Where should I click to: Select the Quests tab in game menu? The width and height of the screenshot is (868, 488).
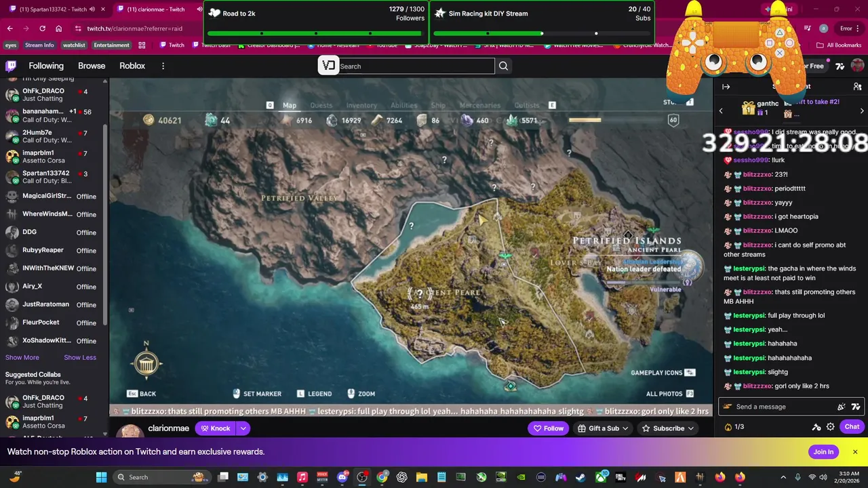pos(321,105)
